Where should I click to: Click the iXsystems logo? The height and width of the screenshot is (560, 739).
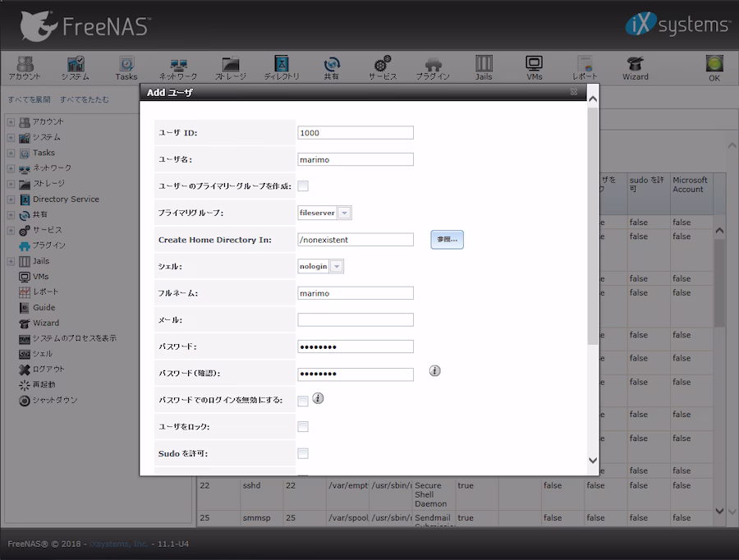coord(677,24)
